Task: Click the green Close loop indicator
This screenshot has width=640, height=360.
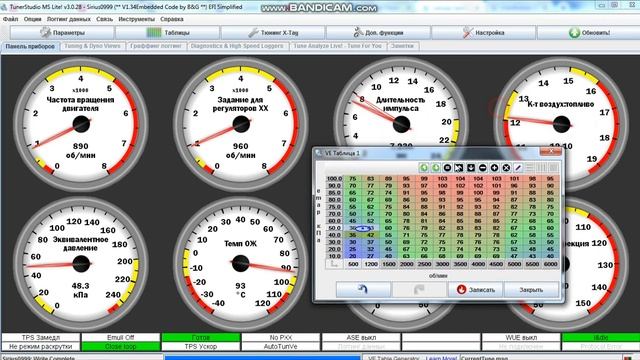Action: click(x=120, y=347)
